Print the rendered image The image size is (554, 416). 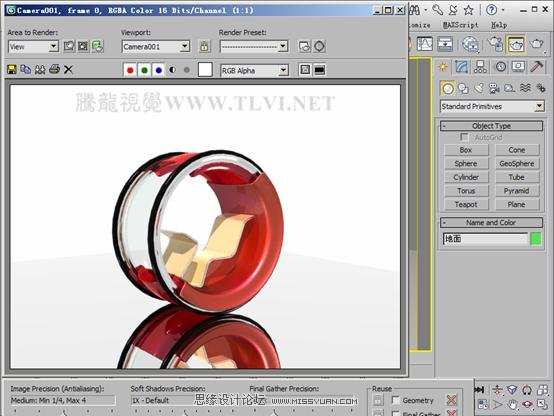(54, 69)
